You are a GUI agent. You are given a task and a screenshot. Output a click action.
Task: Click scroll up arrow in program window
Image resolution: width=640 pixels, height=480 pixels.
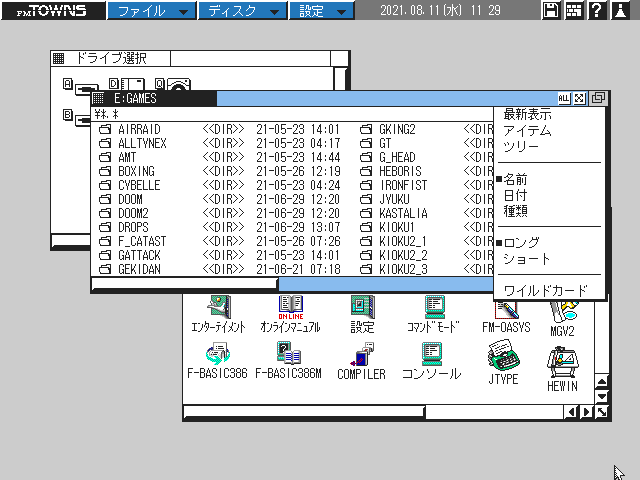[602, 382]
